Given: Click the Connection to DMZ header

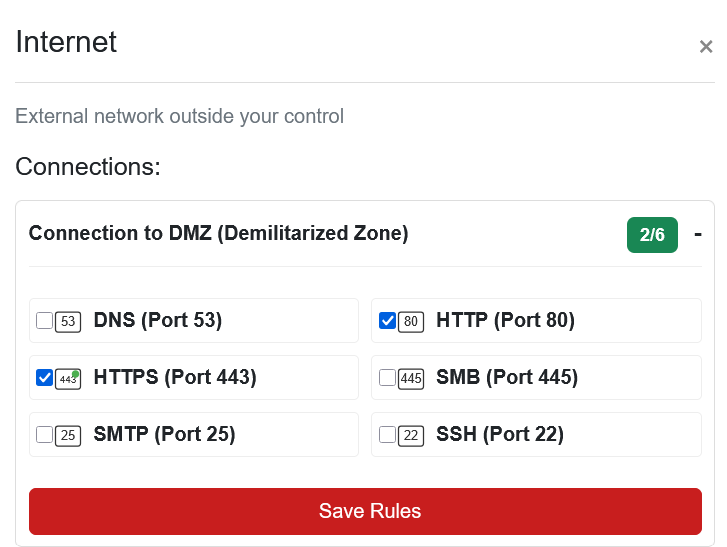Looking at the screenshot, I should click(x=218, y=234).
